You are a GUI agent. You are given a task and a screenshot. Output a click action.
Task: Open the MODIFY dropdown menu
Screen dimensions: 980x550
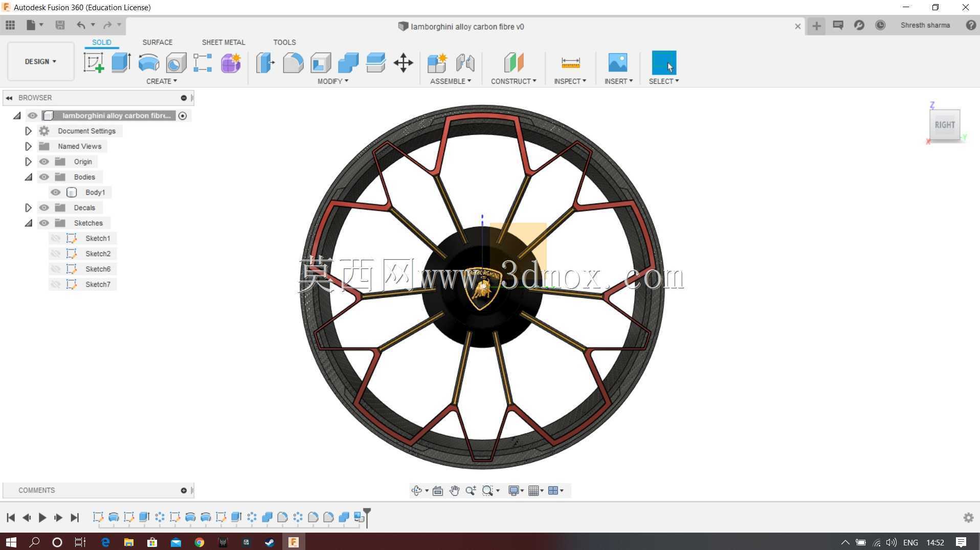click(x=333, y=81)
